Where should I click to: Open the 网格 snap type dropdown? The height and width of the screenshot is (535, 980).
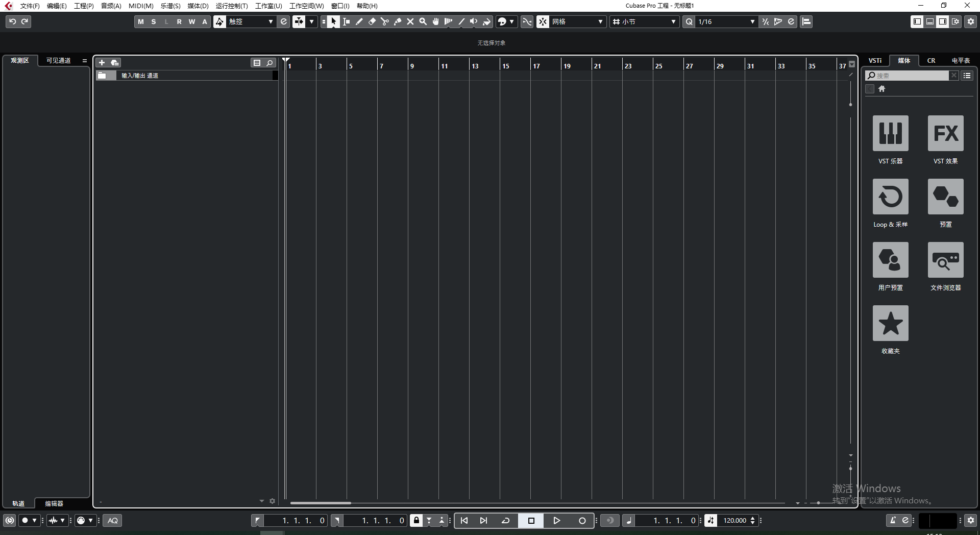(578, 21)
